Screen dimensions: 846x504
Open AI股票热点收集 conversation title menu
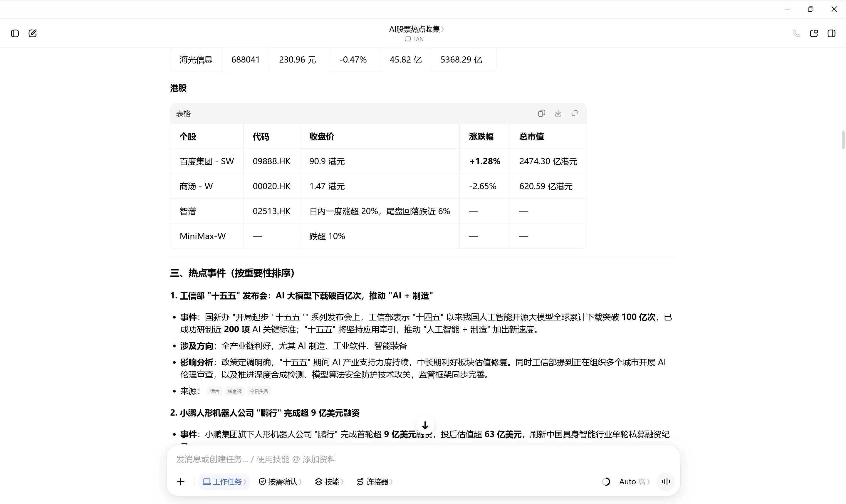[416, 29]
